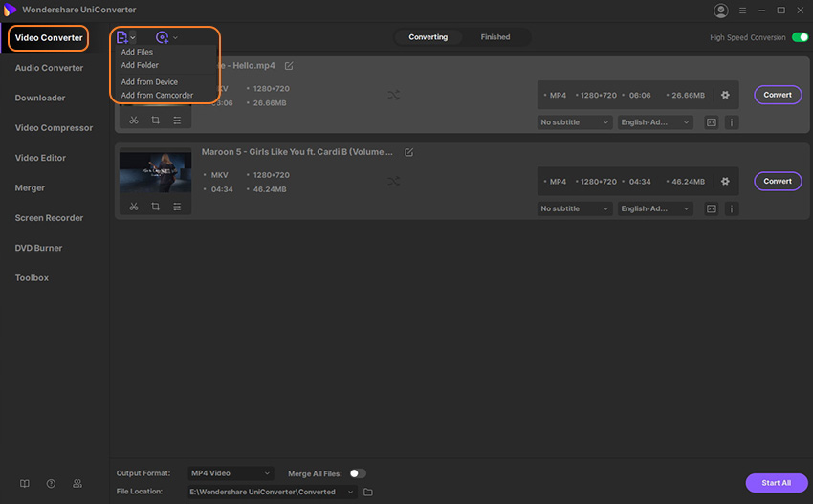The width and height of the screenshot is (813, 504).
Task: Open Video Compressor in sidebar
Action: click(54, 128)
